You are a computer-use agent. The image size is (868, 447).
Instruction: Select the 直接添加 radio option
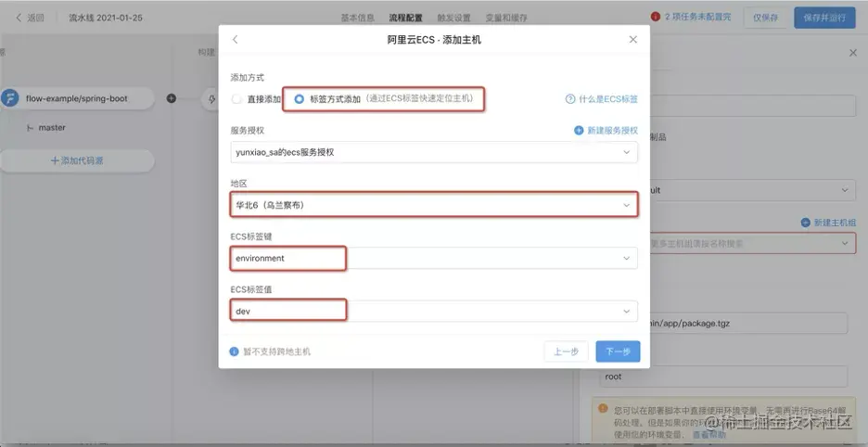coord(236,99)
